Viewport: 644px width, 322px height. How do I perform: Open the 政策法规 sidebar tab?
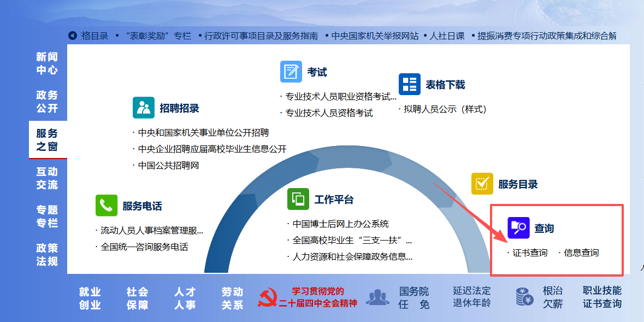47,255
